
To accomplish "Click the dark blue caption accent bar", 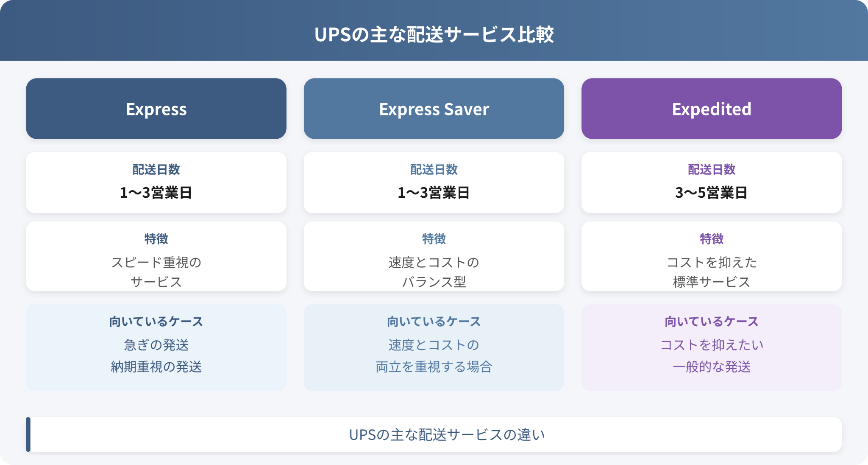I will [28, 434].
